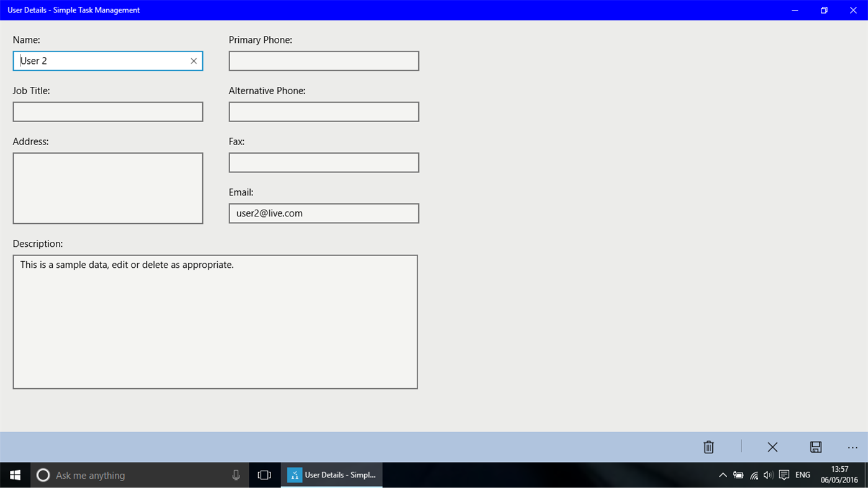The height and width of the screenshot is (488, 868).
Task: Open Action Center from the tray
Action: (782, 475)
